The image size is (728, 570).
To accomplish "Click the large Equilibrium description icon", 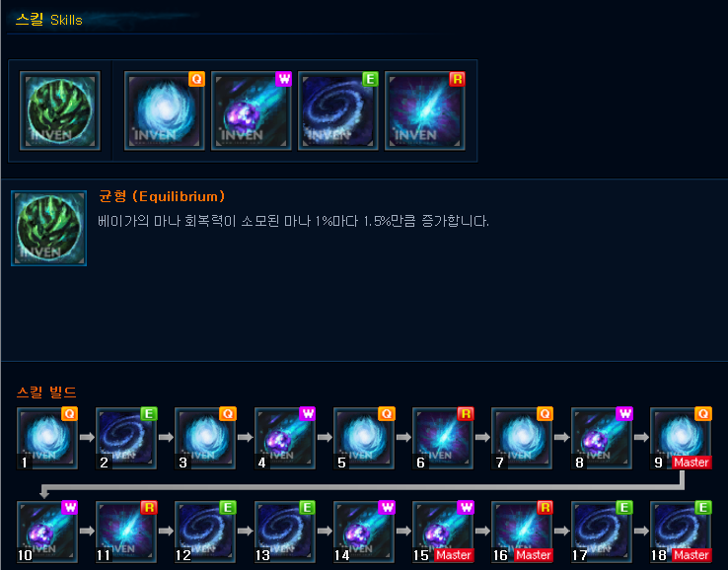I will [x=48, y=228].
